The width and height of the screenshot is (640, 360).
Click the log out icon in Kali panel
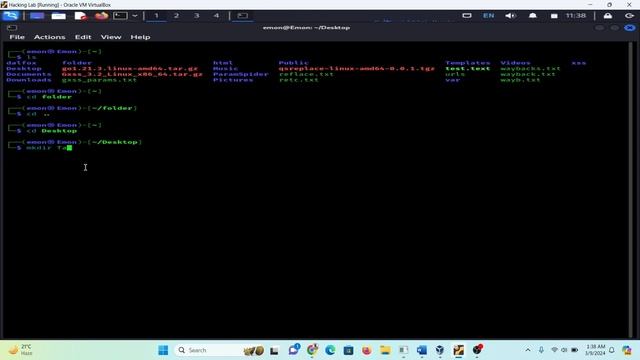(x=629, y=16)
